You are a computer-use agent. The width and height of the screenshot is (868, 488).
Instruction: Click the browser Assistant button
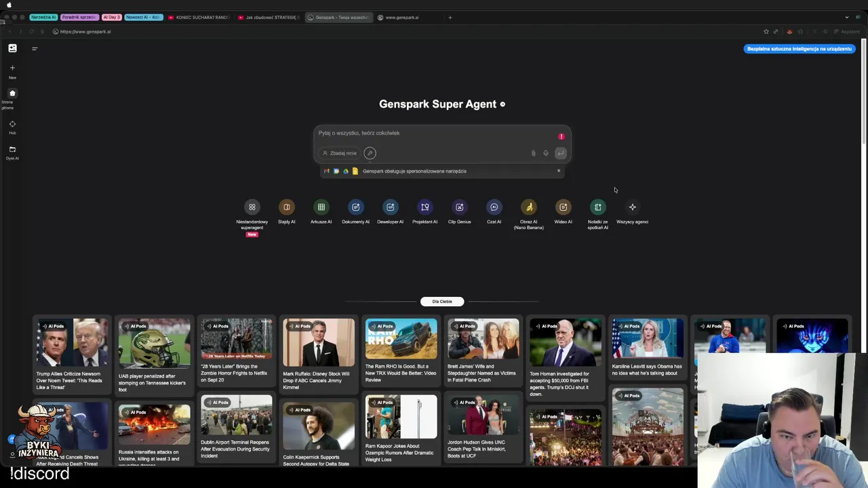click(x=846, y=32)
